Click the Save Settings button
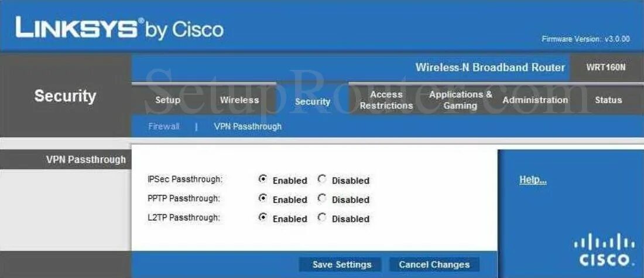 pyautogui.click(x=342, y=265)
